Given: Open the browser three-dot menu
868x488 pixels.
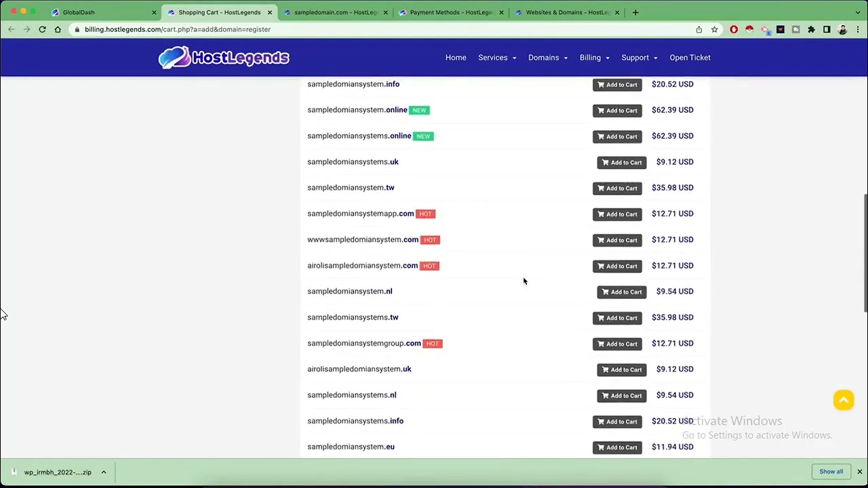Looking at the screenshot, I should coord(858,29).
